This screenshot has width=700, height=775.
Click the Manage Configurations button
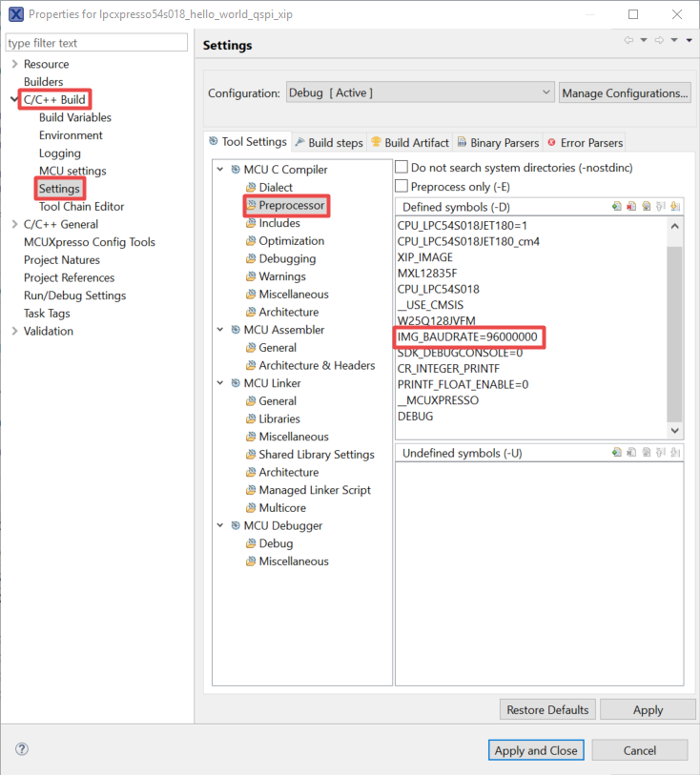coord(625,92)
